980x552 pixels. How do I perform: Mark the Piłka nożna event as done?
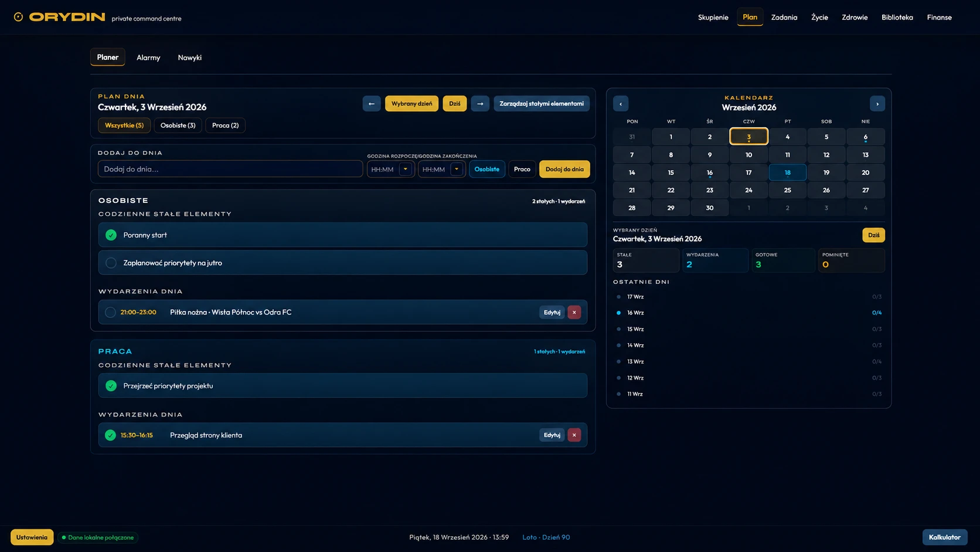click(x=110, y=312)
